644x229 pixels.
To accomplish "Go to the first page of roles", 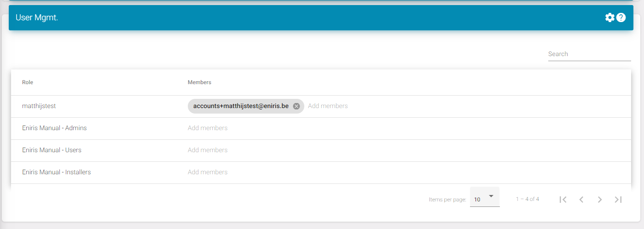I will pos(563,199).
